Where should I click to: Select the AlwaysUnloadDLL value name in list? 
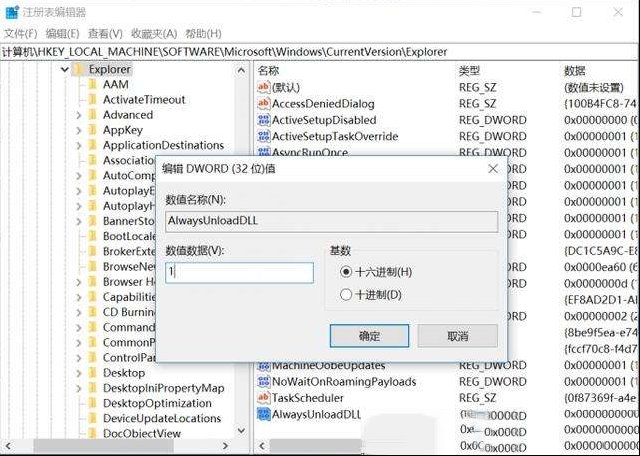coord(316,414)
